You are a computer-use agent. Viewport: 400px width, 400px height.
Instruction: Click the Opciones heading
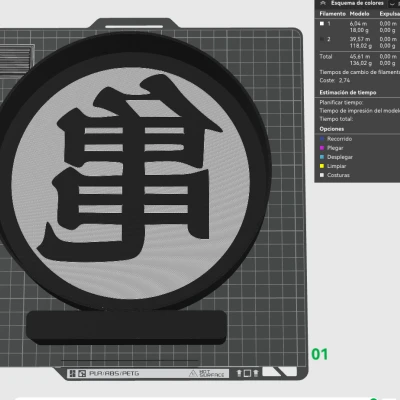pyautogui.click(x=332, y=129)
